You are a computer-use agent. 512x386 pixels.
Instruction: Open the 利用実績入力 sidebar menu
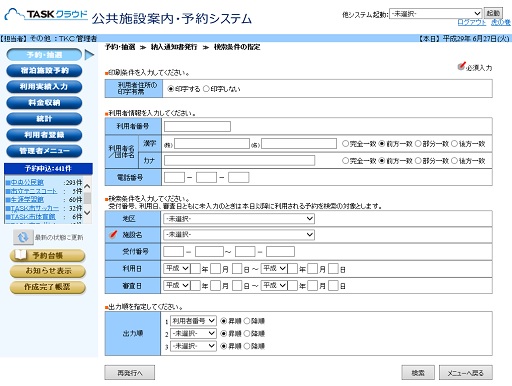pyautogui.click(x=44, y=87)
